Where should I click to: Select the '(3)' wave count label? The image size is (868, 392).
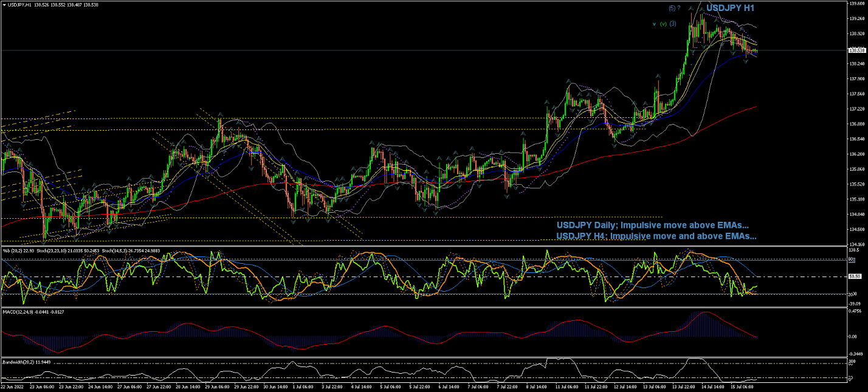[x=673, y=24]
